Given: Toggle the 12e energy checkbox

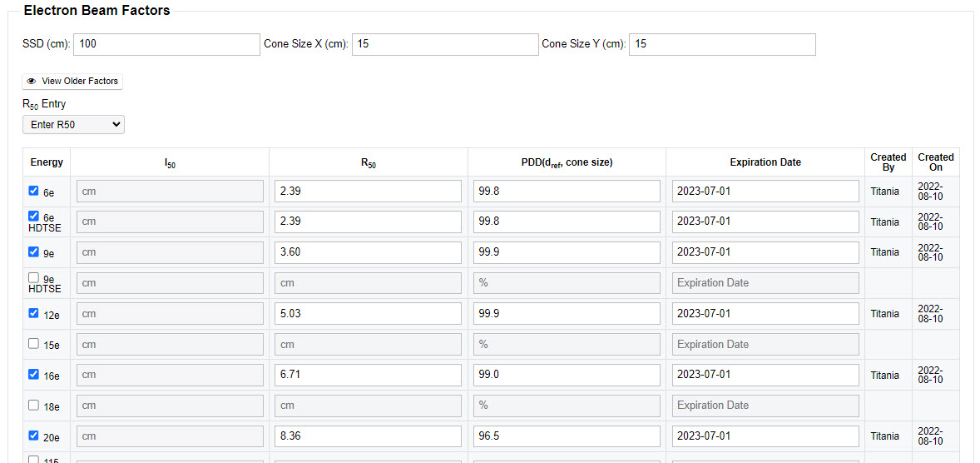Looking at the screenshot, I should [x=34, y=313].
